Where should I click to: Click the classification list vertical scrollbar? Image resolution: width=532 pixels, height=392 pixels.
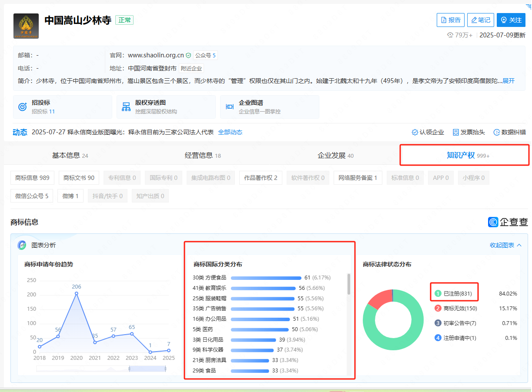pos(348,284)
